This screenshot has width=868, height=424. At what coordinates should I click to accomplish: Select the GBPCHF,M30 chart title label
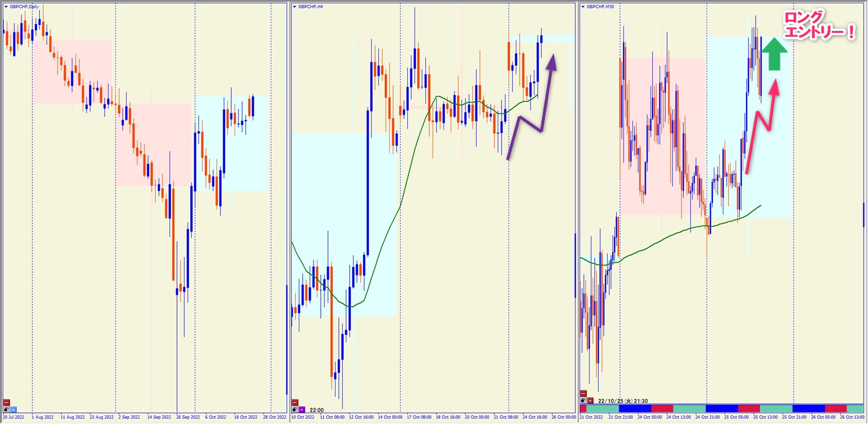click(x=600, y=7)
